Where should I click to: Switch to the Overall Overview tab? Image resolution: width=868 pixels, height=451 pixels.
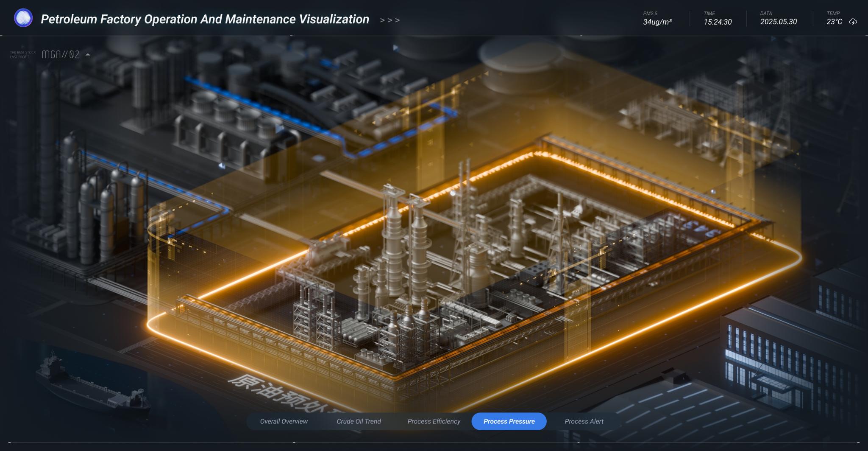tap(284, 421)
